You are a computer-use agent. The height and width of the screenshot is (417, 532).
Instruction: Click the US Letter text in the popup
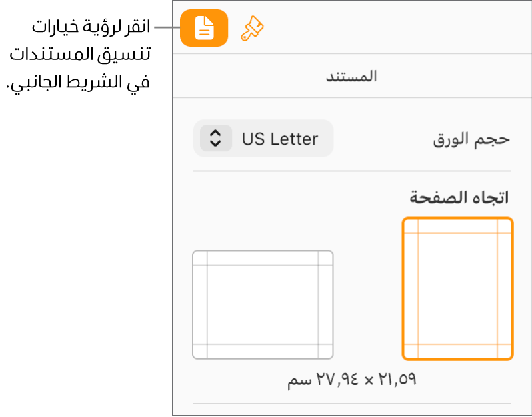click(280, 139)
